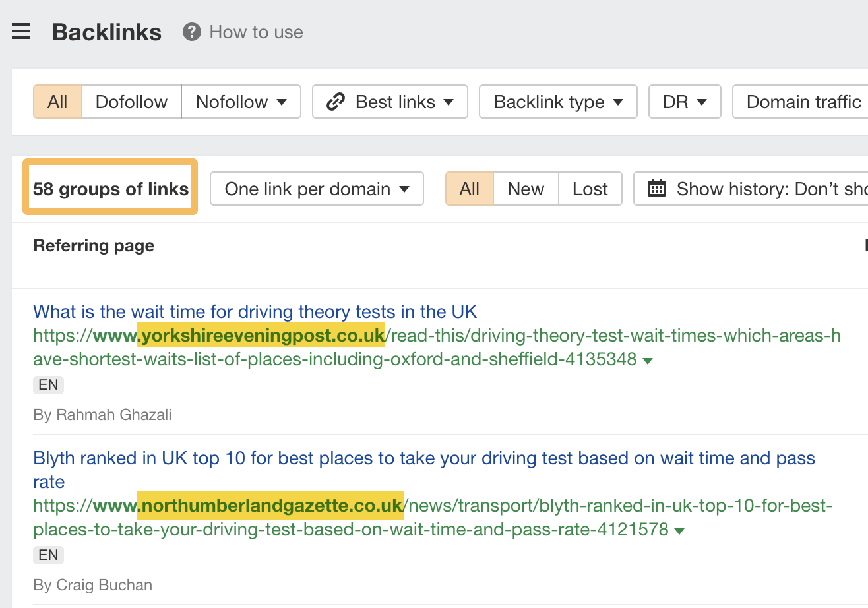Open the hamburger navigation menu
The height and width of the screenshot is (608, 868).
pyautogui.click(x=21, y=31)
